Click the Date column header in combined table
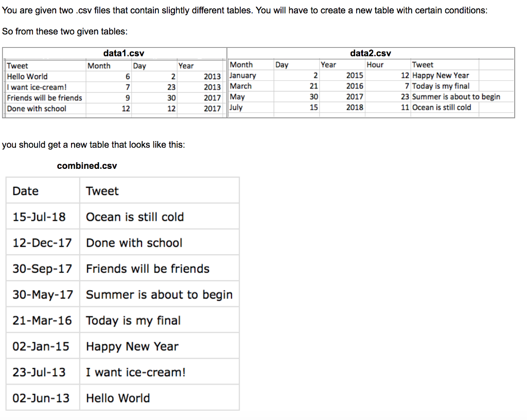This screenshot has height=420, width=527. [x=43, y=190]
